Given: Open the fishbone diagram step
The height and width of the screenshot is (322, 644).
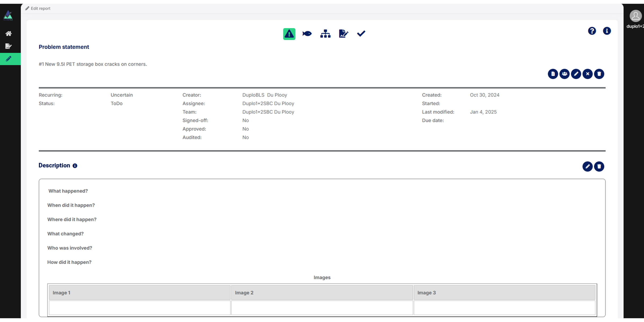Looking at the screenshot, I should click(307, 34).
